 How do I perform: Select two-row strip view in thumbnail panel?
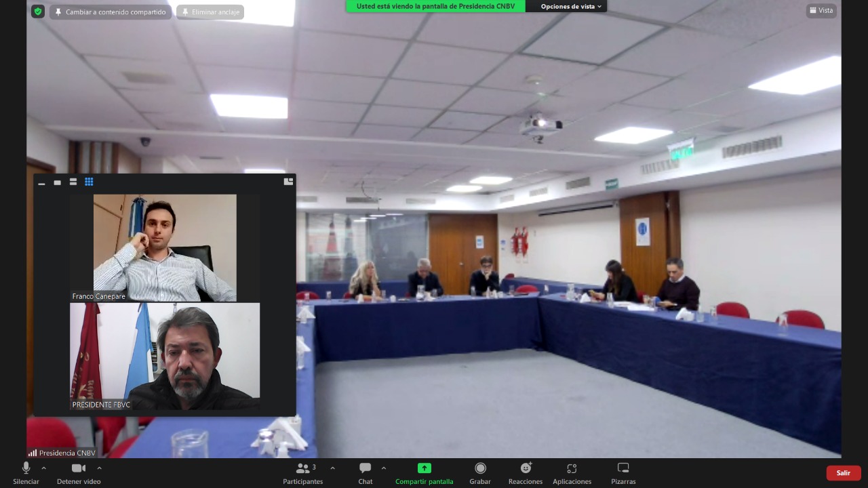73,182
